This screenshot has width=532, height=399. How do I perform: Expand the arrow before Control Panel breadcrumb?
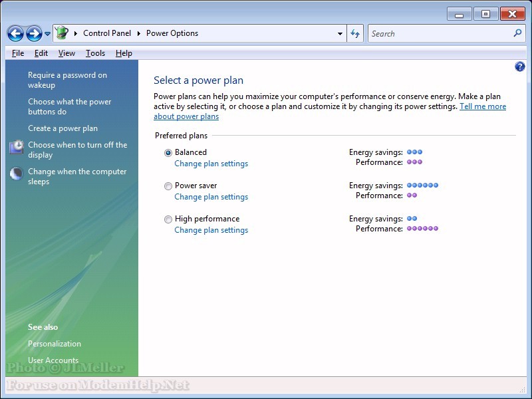click(76, 33)
